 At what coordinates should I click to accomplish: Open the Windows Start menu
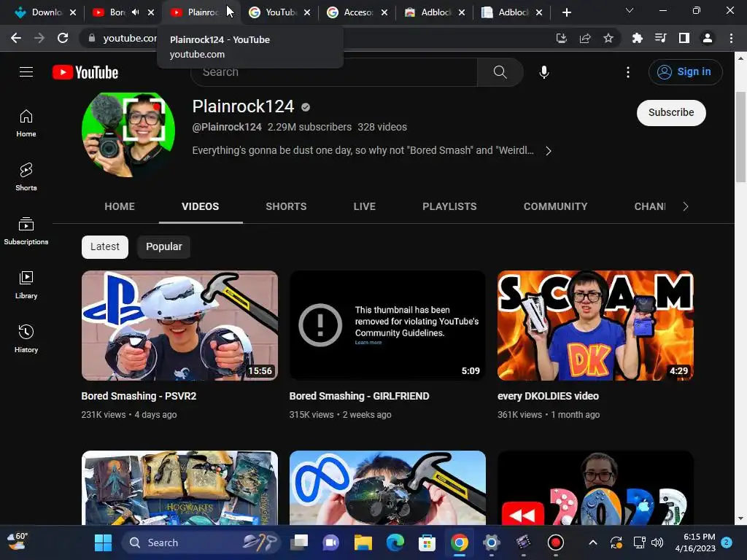click(x=103, y=542)
